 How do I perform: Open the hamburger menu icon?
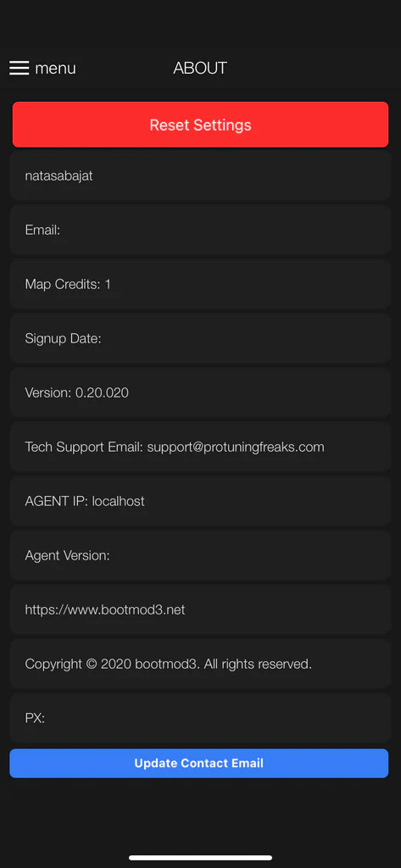(19, 68)
